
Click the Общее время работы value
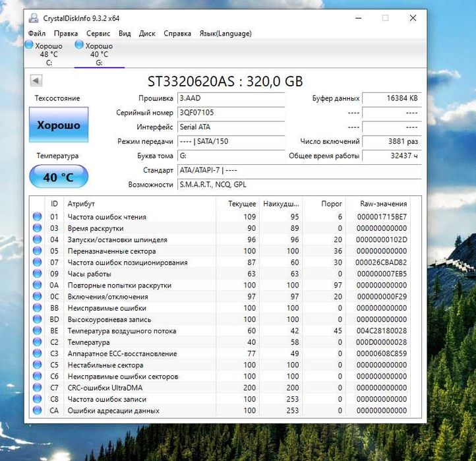(392, 156)
